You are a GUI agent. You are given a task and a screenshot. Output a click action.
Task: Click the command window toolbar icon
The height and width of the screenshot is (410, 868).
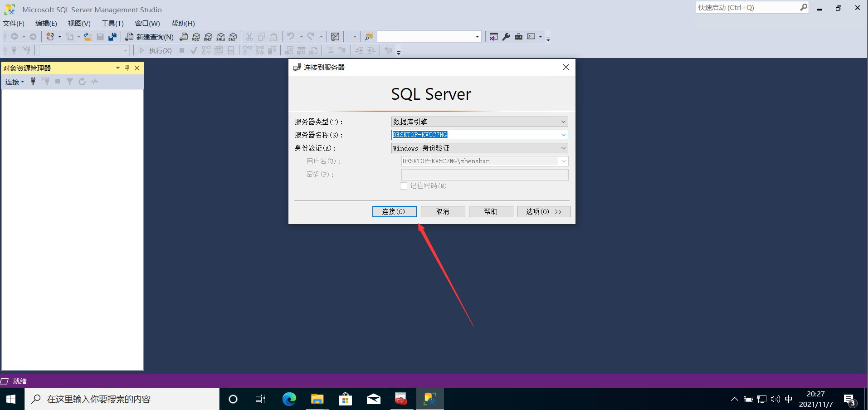point(531,37)
